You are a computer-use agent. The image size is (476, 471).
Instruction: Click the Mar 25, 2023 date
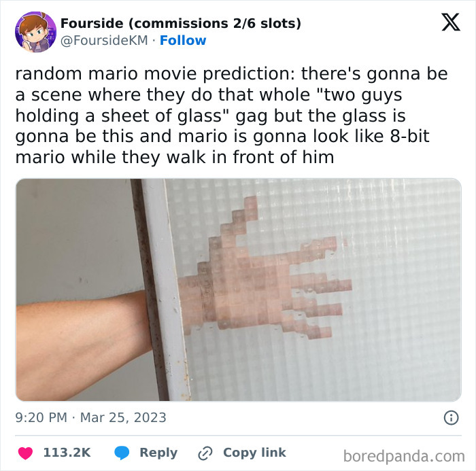[123, 417]
